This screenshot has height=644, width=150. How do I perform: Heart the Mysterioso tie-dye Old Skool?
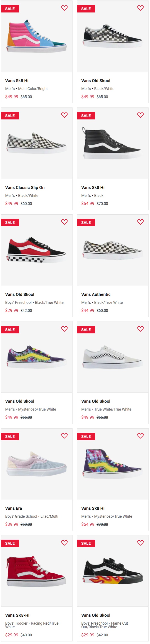(x=65, y=329)
